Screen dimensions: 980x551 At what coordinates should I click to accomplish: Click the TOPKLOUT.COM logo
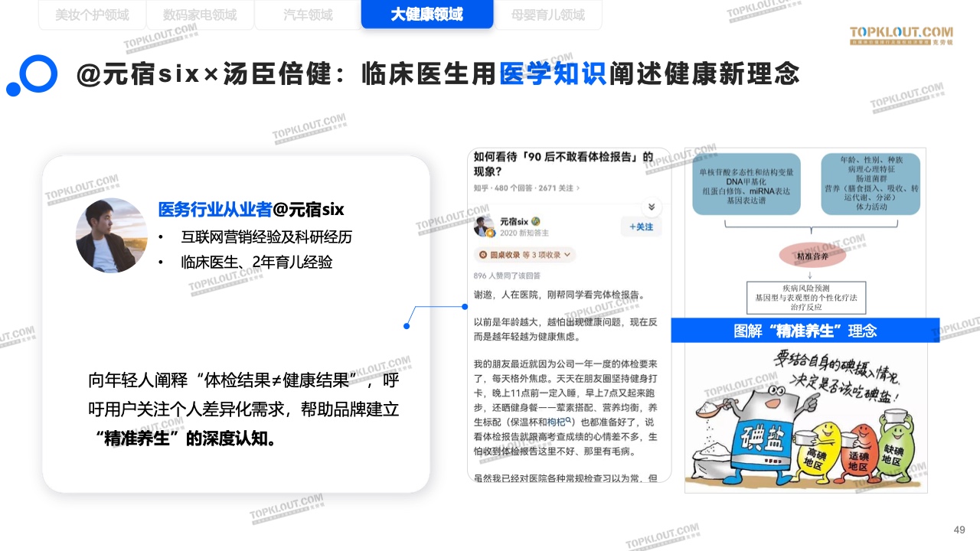pos(901,36)
